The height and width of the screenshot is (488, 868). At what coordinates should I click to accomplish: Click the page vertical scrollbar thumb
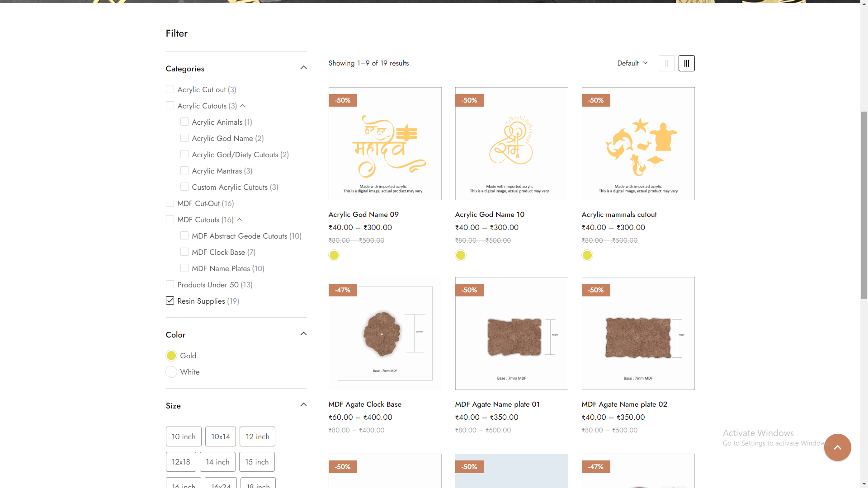click(864, 205)
